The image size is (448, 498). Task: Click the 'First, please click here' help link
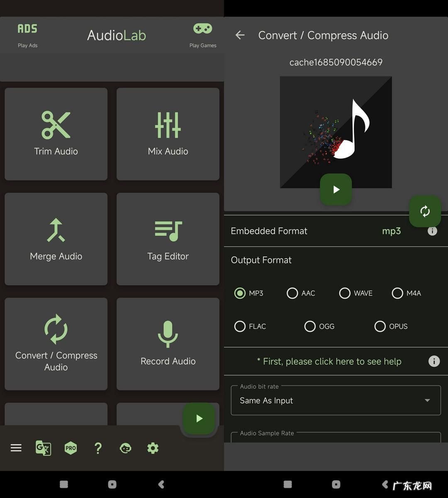(x=329, y=361)
